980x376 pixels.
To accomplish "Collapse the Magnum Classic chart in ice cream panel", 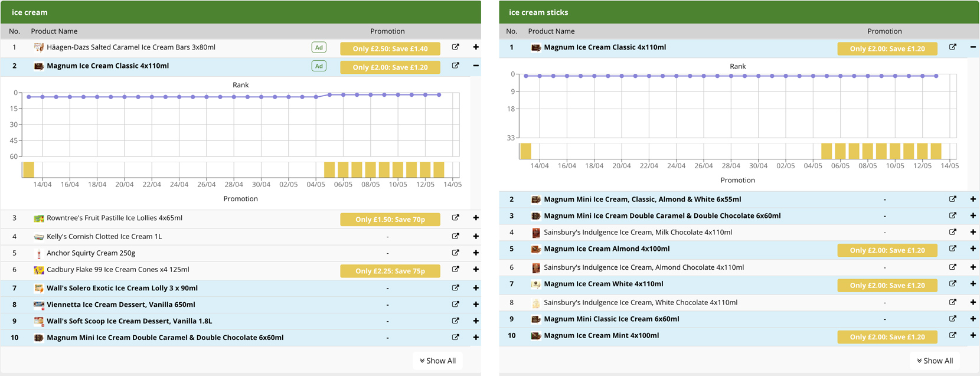I will tap(476, 66).
